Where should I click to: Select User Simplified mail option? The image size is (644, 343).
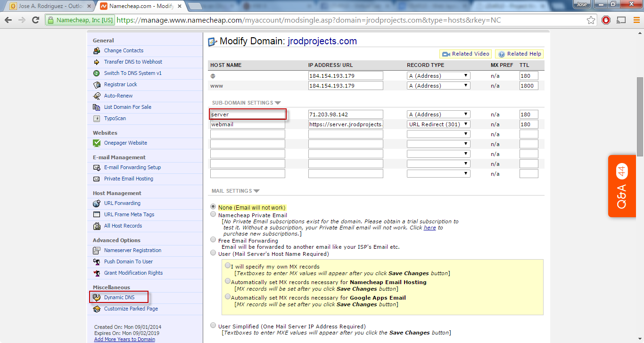214,326
